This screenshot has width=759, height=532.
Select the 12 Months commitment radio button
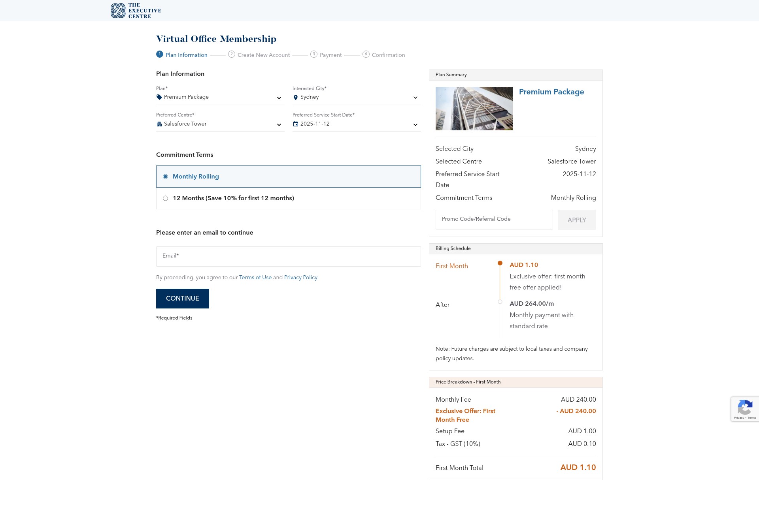[x=166, y=198]
